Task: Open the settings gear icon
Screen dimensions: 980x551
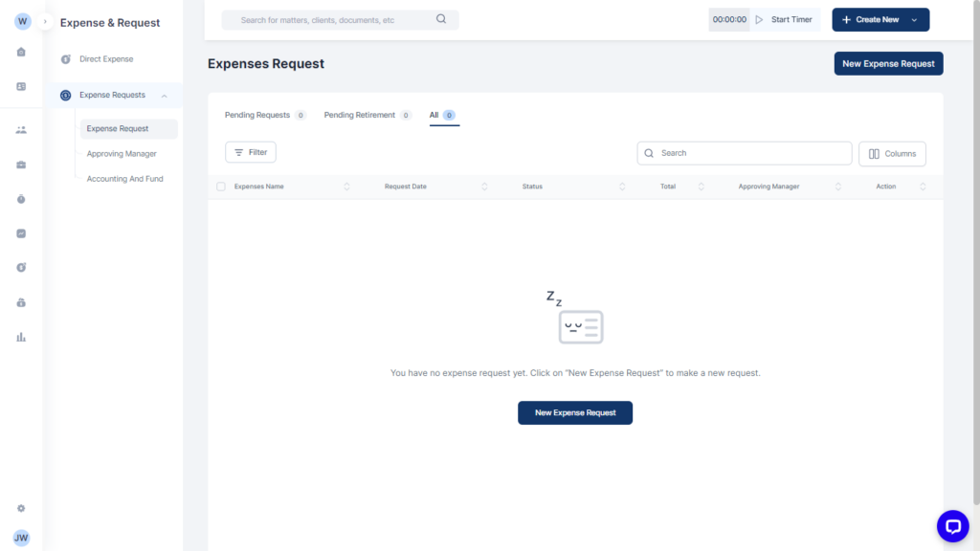Action: tap(21, 508)
